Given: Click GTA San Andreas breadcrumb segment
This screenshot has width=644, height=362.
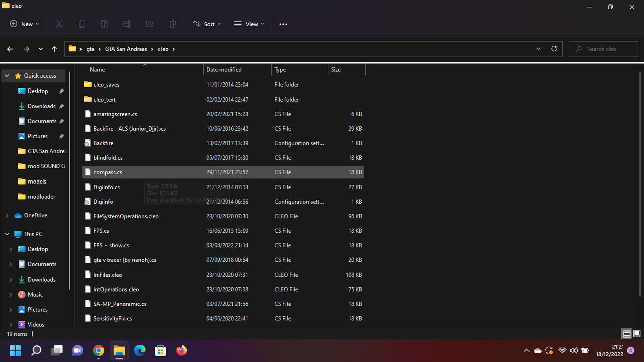Looking at the screenshot, I should pyautogui.click(x=126, y=49).
